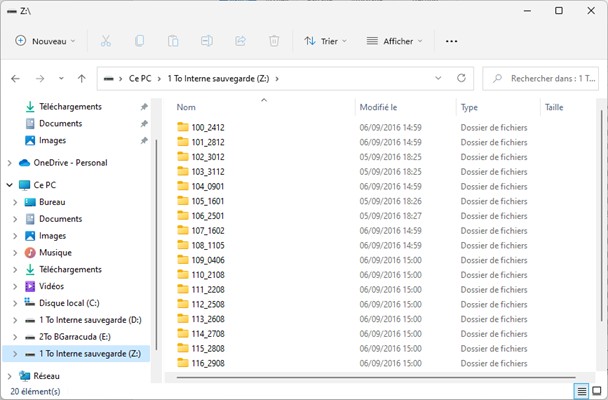Sort by the Modifié le column header

click(x=380, y=107)
